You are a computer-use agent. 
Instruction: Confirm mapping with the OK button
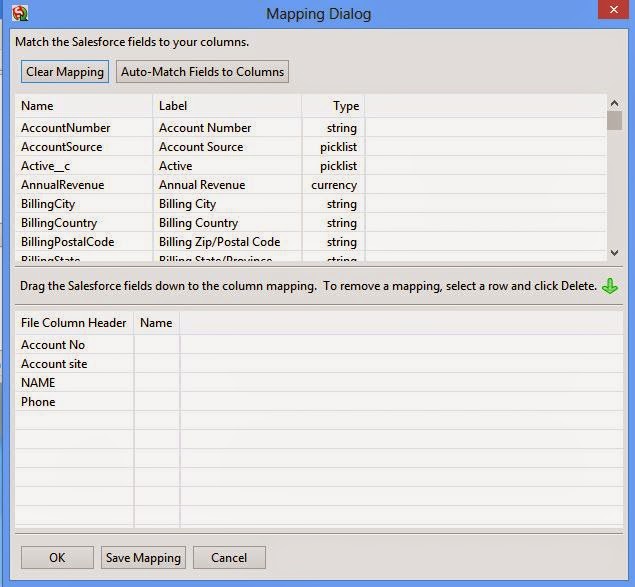pos(57,557)
